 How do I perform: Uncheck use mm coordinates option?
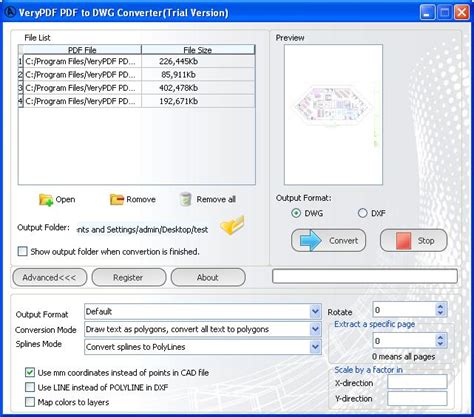tap(30, 372)
